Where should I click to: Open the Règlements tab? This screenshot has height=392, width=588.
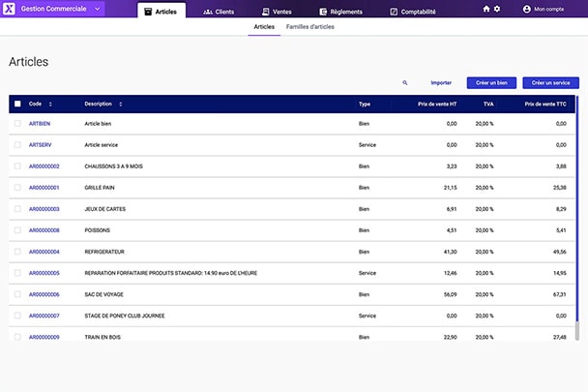coord(341,12)
